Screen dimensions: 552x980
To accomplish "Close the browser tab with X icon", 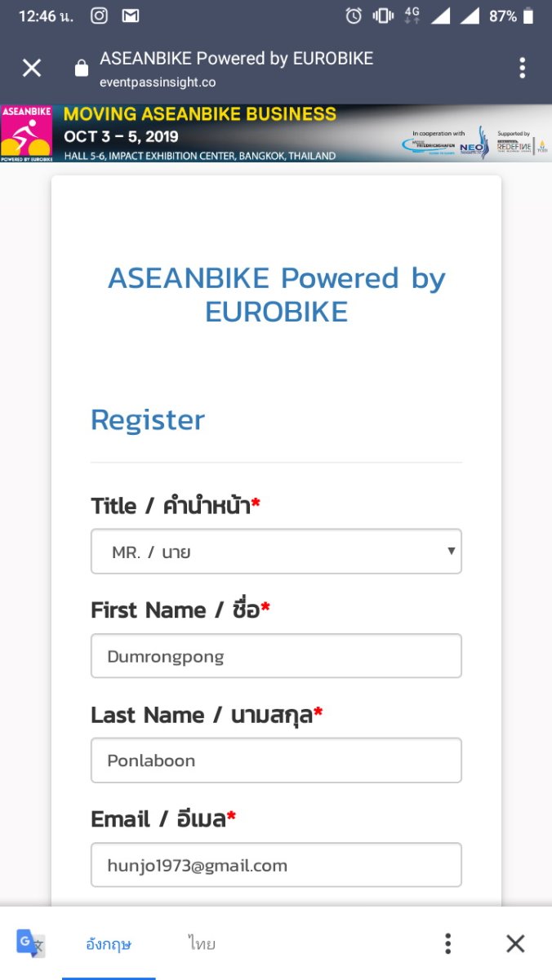I will [x=32, y=68].
